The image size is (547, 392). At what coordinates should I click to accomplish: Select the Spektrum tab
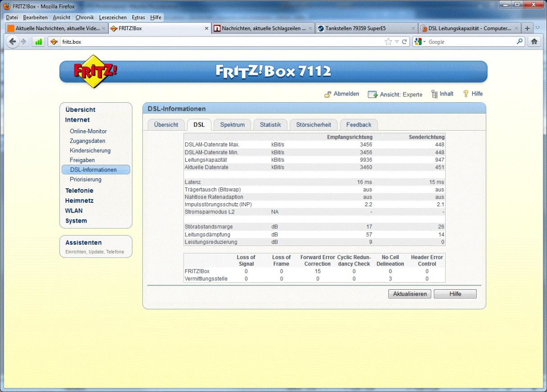point(232,125)
